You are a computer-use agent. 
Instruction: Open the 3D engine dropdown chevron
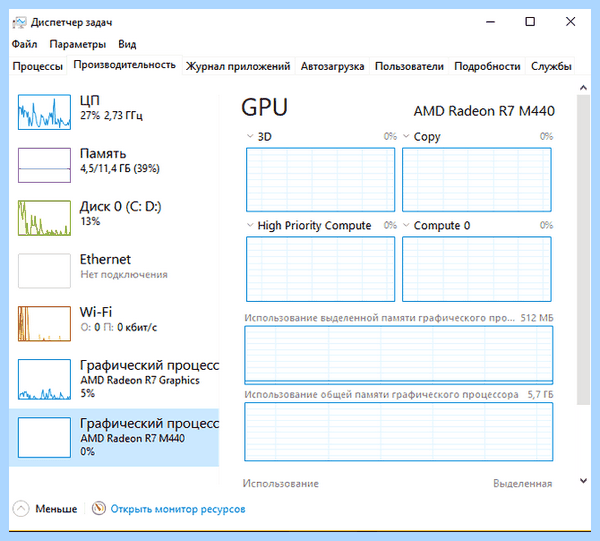250,136
